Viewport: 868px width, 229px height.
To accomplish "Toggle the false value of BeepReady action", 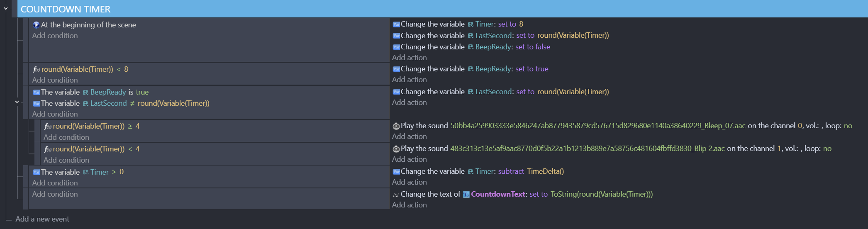I will [x=542, y=47].
